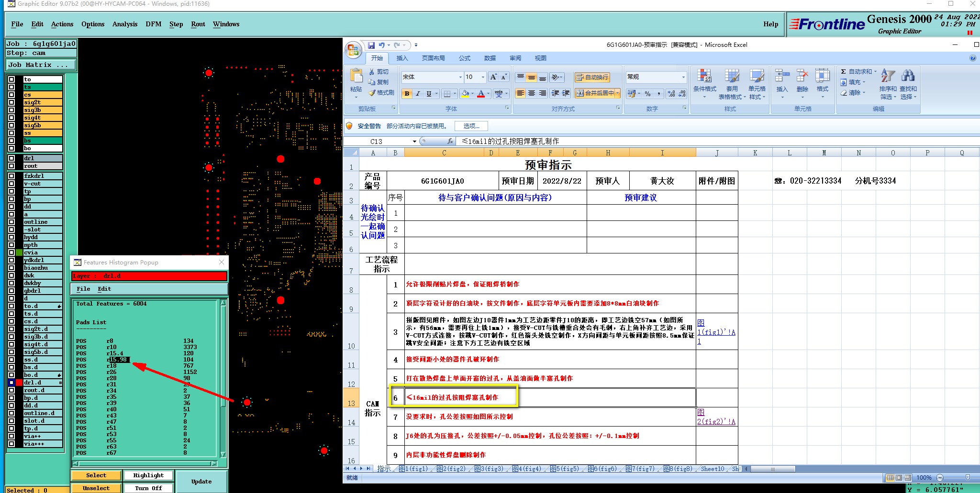Viewport: 980px width, 493px height.
Task: Expand the fill color dropdown arrow
Action: point(472,94)
